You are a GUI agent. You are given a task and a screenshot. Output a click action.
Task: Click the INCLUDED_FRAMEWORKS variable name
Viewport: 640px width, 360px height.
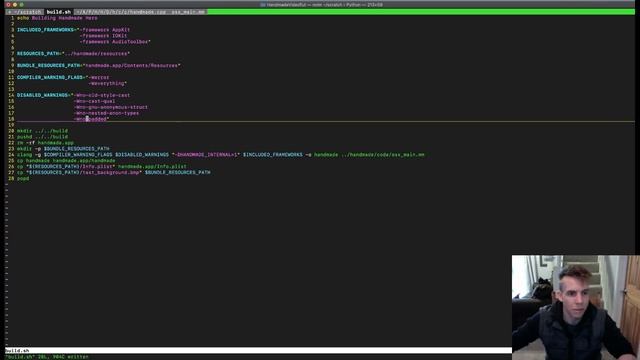pos(46,30)
